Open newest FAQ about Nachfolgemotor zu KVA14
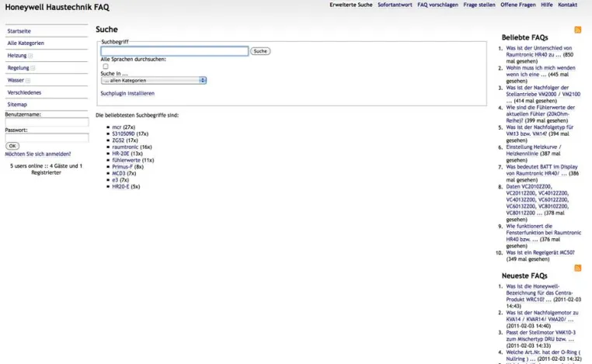Viewport: 592px width, 364px height. pyautogui.click(x=542, y=316)
